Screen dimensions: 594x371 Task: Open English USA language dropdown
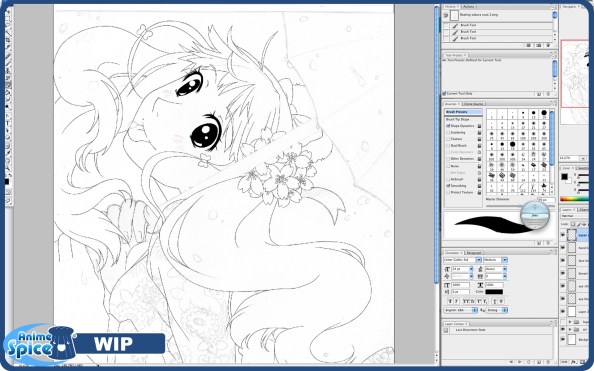pyautogui.click(x=460, y=310)
